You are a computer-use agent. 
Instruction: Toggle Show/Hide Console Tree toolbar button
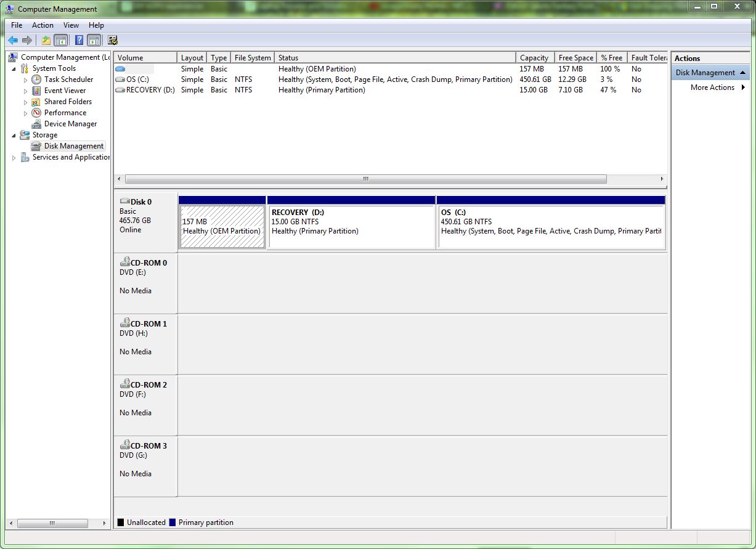[60, 41]
